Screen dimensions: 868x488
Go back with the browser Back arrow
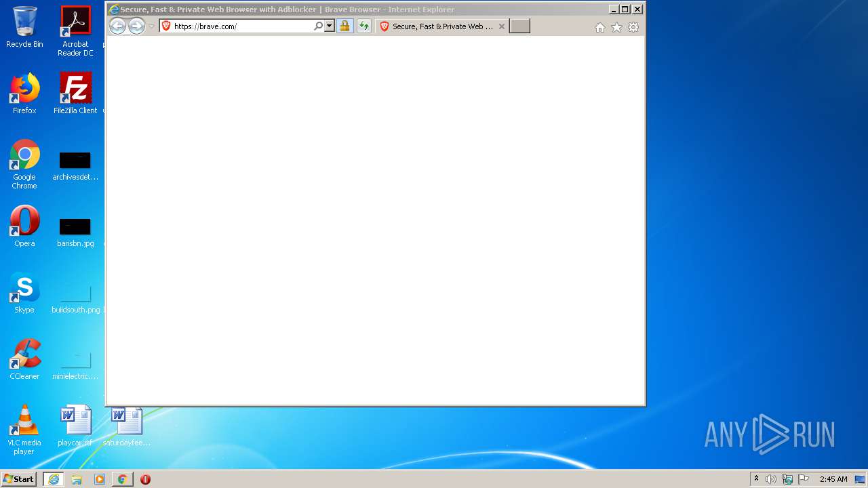point(117,26)
